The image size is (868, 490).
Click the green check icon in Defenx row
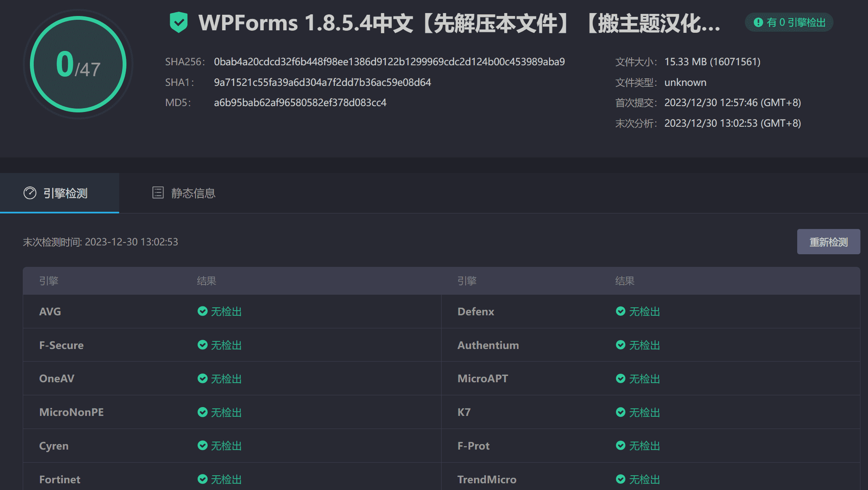(621, 311)
